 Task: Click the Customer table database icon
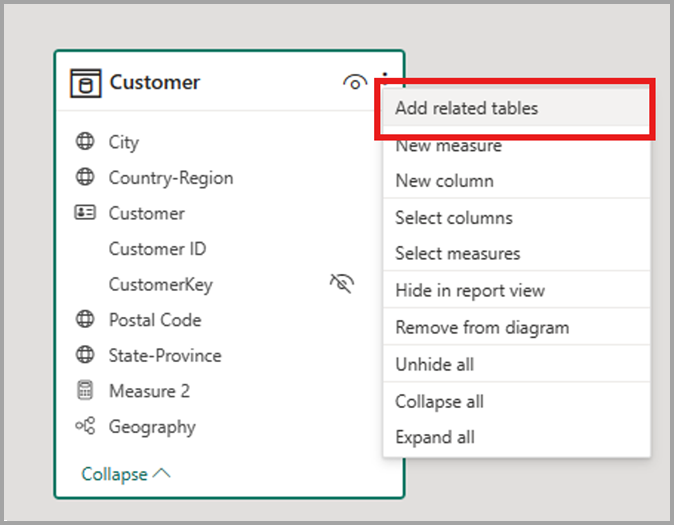pyautogui.click(x=86, y=83)
